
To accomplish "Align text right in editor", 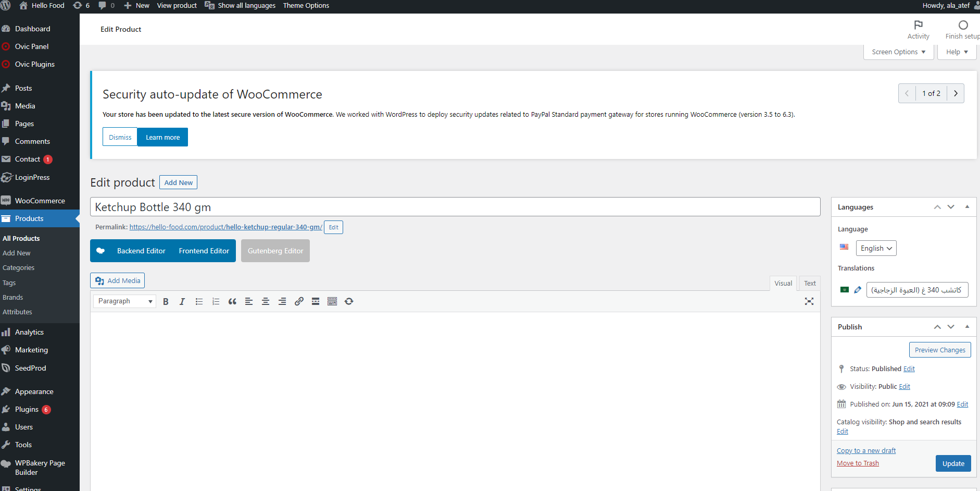I will (282, 301).
